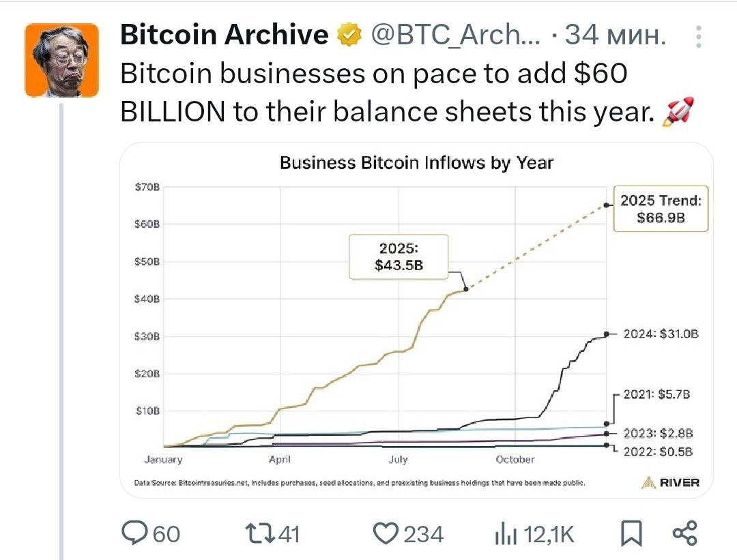Tap the RIVER logo in the chart

tap(670, 482)
